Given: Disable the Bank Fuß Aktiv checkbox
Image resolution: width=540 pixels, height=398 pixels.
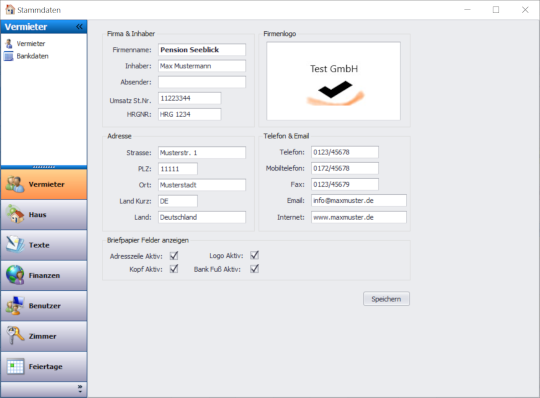Looking at the screenshot, I should point(255,269).
